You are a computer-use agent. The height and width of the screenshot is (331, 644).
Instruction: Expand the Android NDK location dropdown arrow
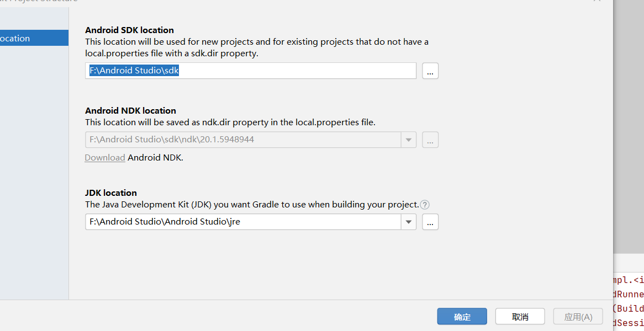[408, 140]
